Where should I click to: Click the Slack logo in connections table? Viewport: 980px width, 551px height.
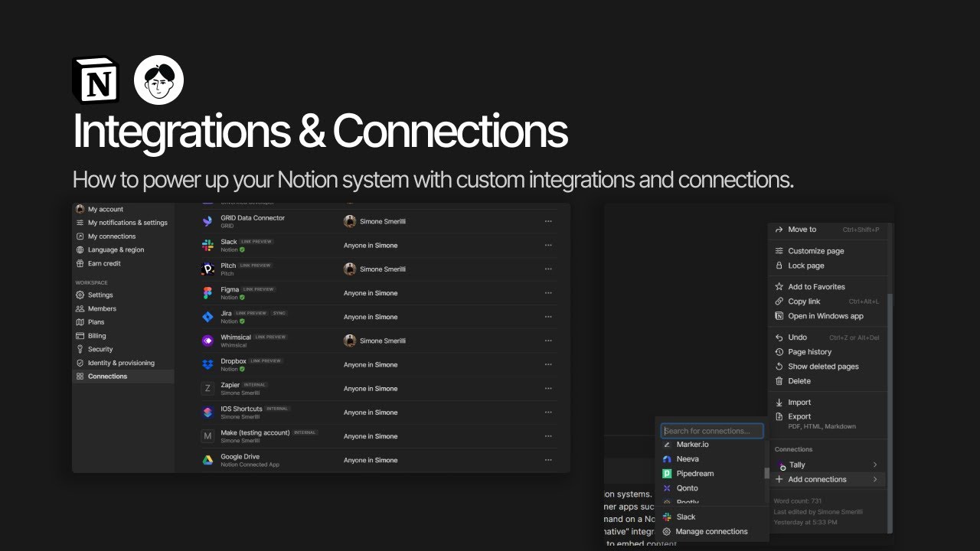(x=207, y=245)
